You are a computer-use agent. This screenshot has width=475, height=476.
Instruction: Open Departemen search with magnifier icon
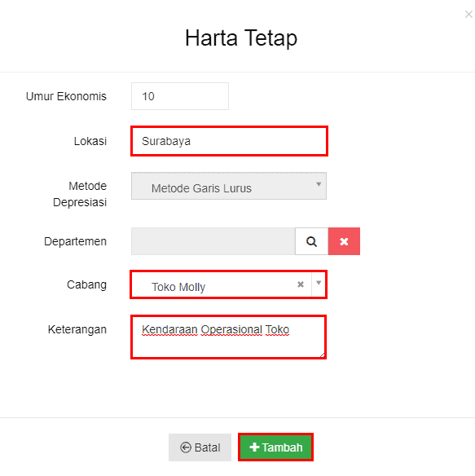311,241
